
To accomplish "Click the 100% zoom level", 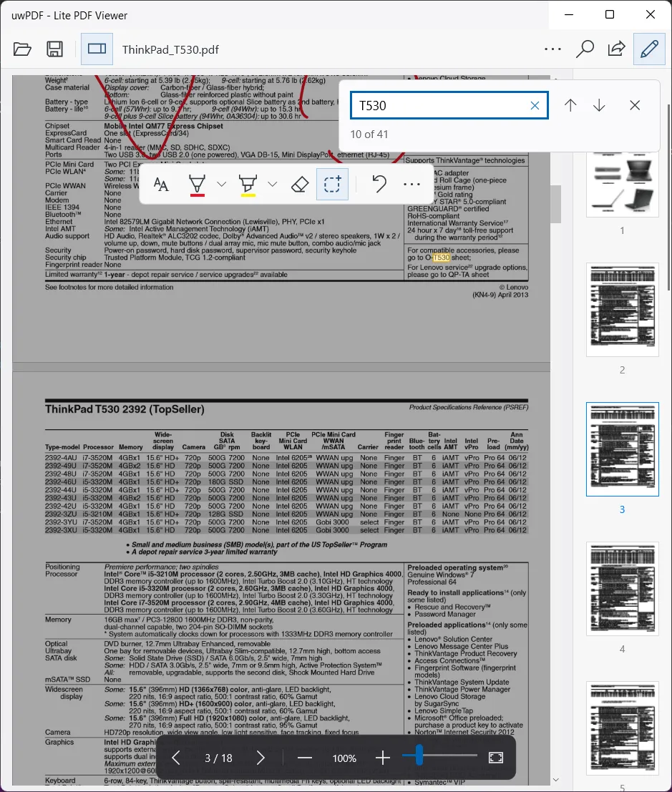I will click(344, 758).
